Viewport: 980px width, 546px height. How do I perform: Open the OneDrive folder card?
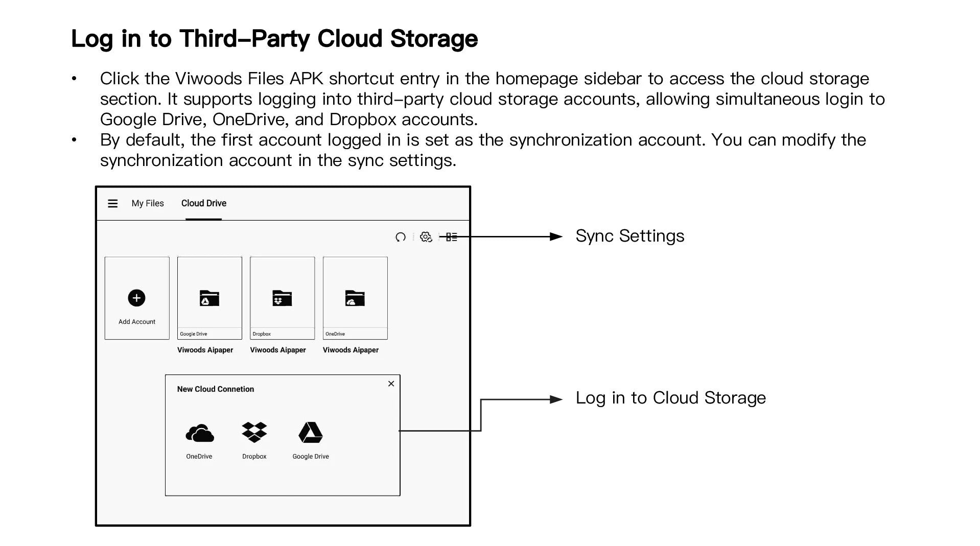(355, 298)
